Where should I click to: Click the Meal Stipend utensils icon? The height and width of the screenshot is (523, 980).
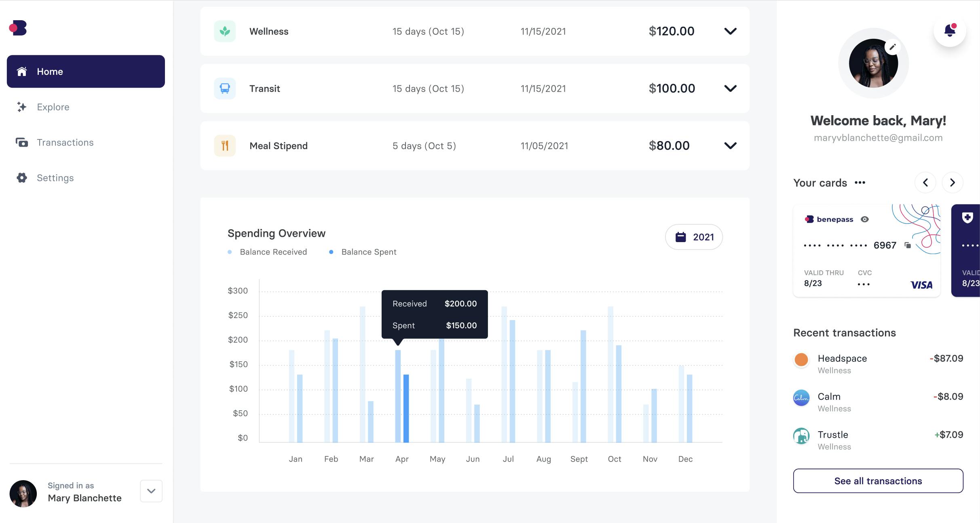[224, 146]
